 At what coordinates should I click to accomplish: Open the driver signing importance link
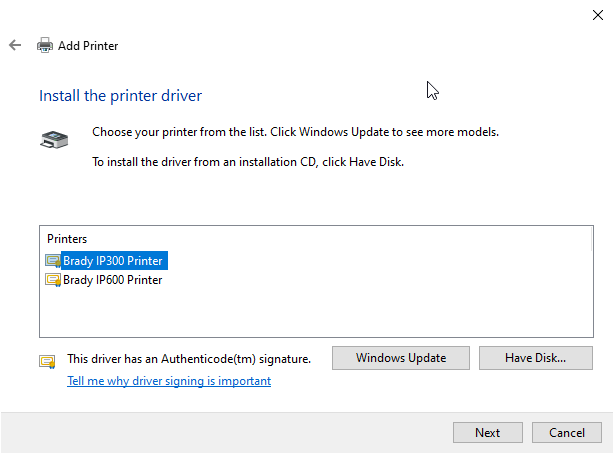[169, 381]
